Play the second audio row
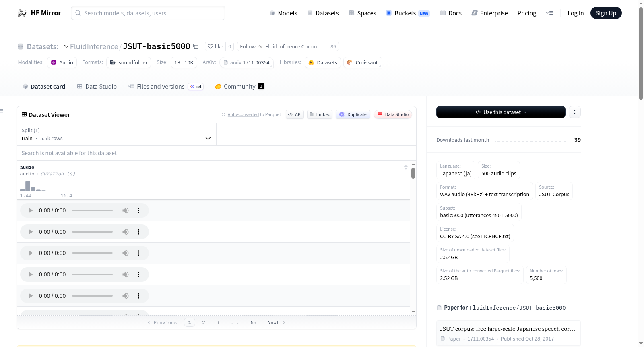This screenshot has width=644, height=347. tap(31, 232)
